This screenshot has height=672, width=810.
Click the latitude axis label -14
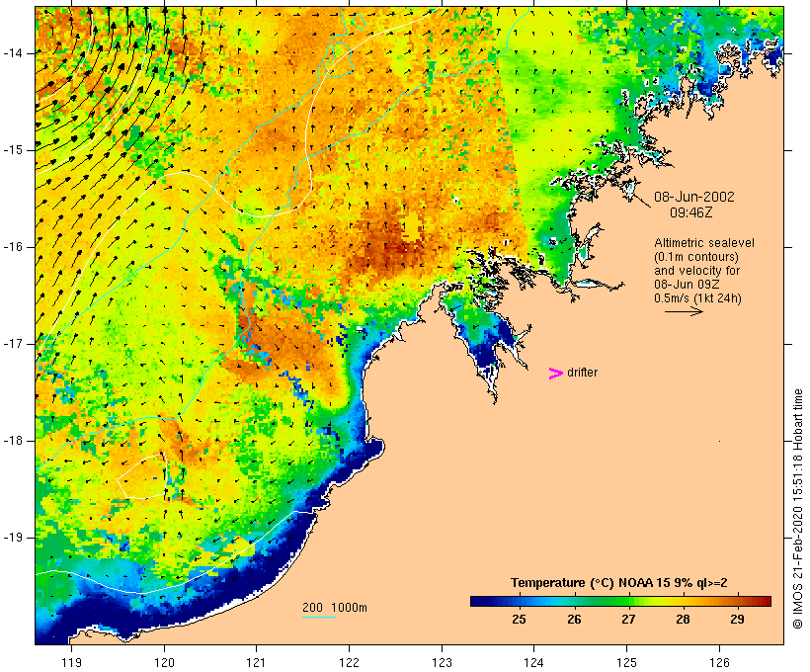point(13,53)
